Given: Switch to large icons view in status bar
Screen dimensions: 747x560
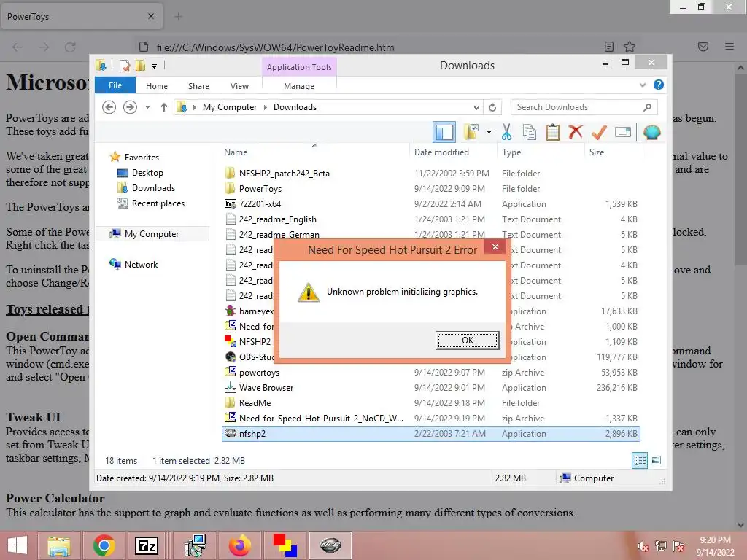Looking at the screenshot, I should [656, 460].
